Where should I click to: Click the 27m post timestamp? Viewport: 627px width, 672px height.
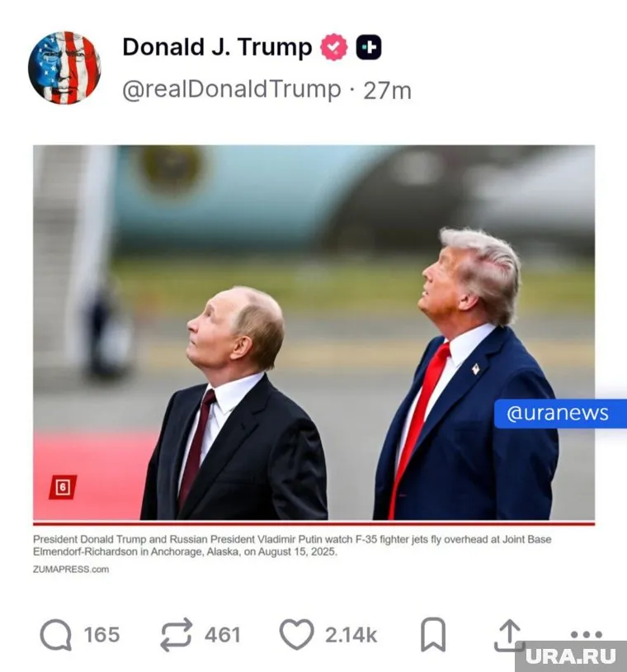click(x=387, y=91)
